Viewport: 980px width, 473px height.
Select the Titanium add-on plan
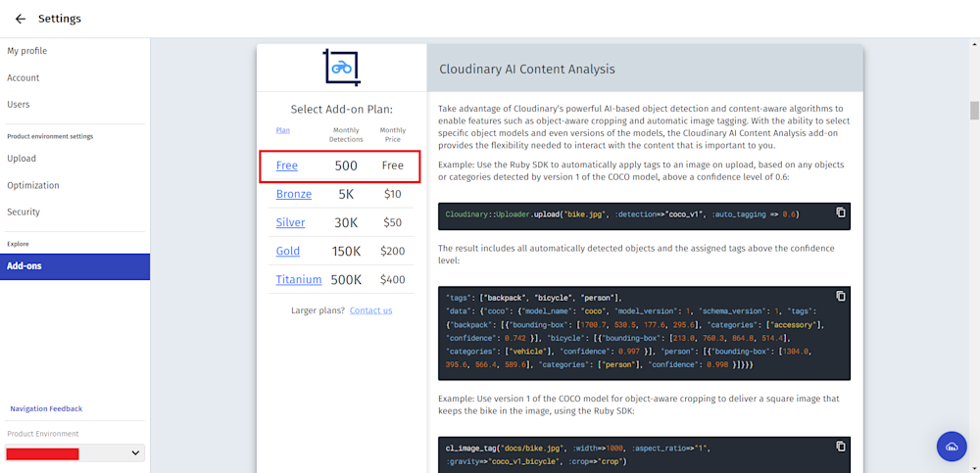click(299, 280)
